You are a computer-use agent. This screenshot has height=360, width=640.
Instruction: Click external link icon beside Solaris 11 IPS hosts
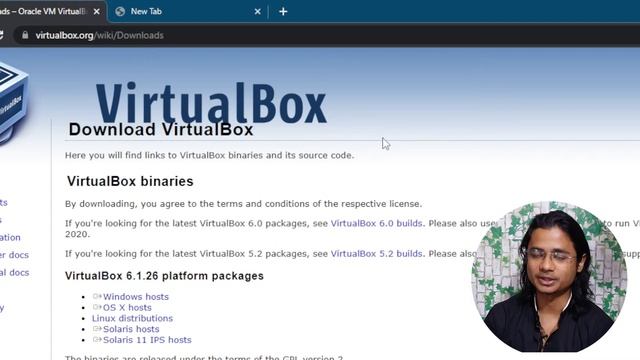97,339
